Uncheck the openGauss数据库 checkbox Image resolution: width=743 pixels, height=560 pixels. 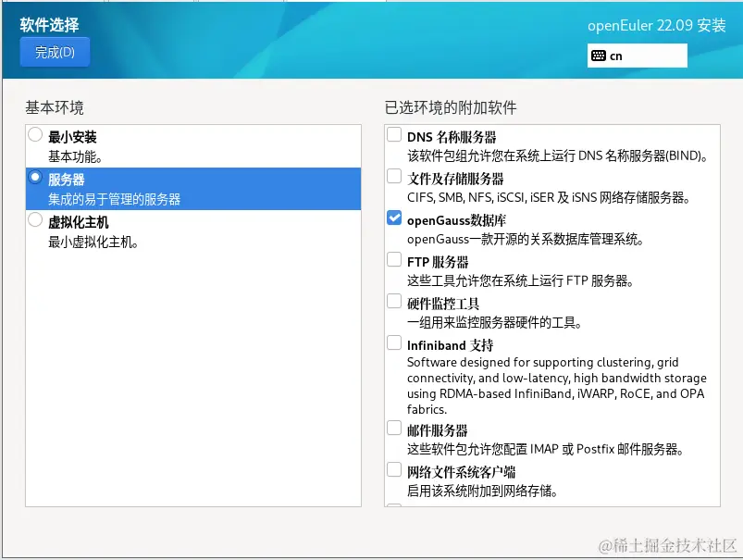394,218
